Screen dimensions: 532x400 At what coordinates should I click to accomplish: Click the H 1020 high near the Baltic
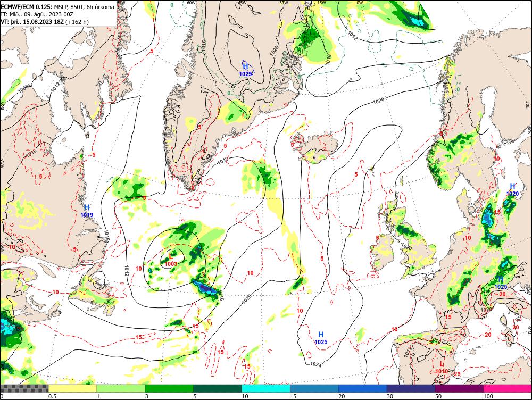(512, 190)
